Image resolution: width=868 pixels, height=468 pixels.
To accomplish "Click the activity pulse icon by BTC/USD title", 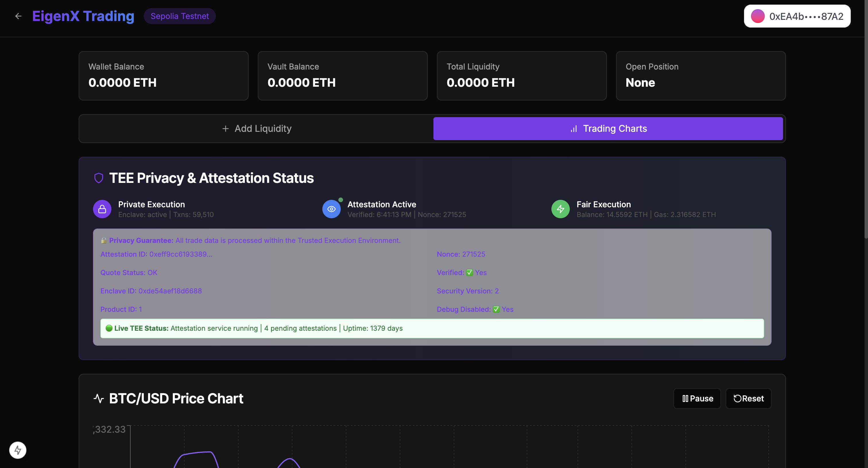I will tap(98, 398).
